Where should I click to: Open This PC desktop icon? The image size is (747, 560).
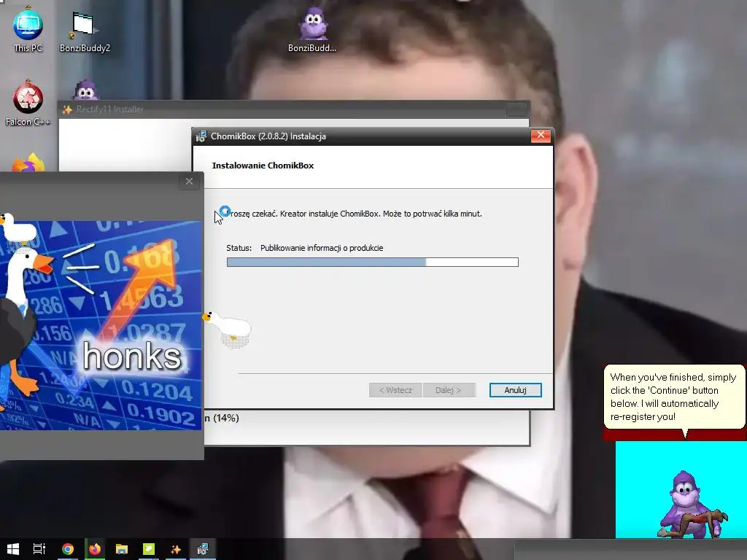[x=28, y=29]
